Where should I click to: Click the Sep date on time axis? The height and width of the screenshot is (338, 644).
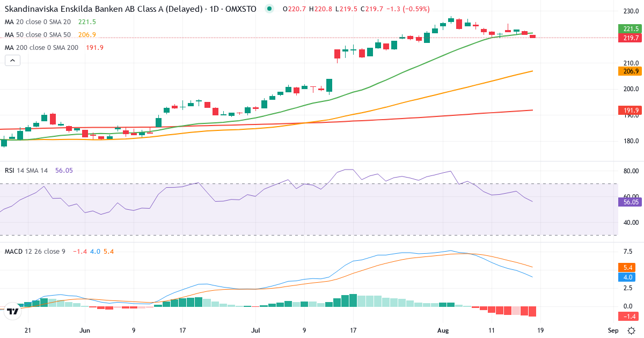tap(613, 330)
